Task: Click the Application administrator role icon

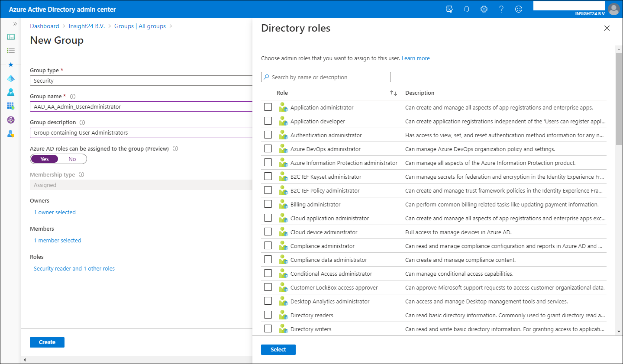Action: [283, 107]
